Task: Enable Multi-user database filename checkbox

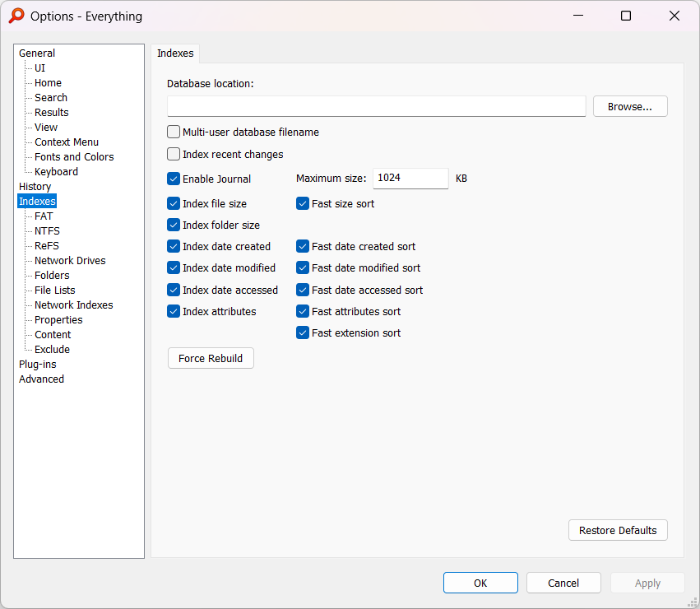Action: coord(174,132)
